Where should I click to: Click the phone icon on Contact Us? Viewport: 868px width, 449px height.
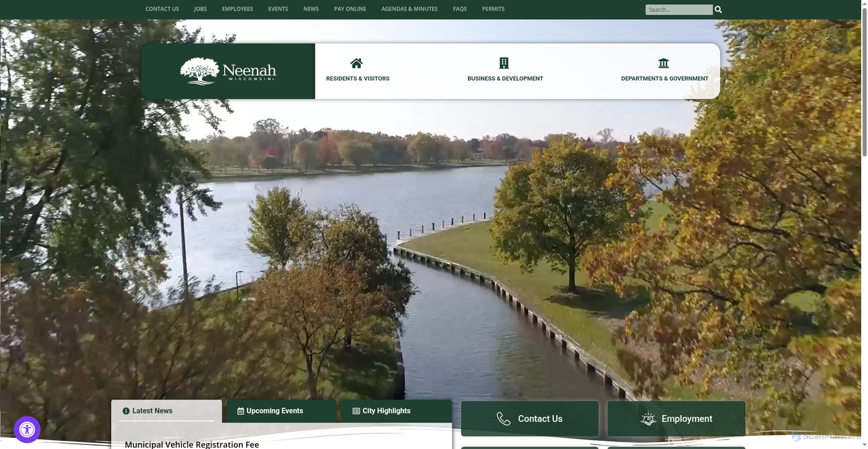[503, 419]
